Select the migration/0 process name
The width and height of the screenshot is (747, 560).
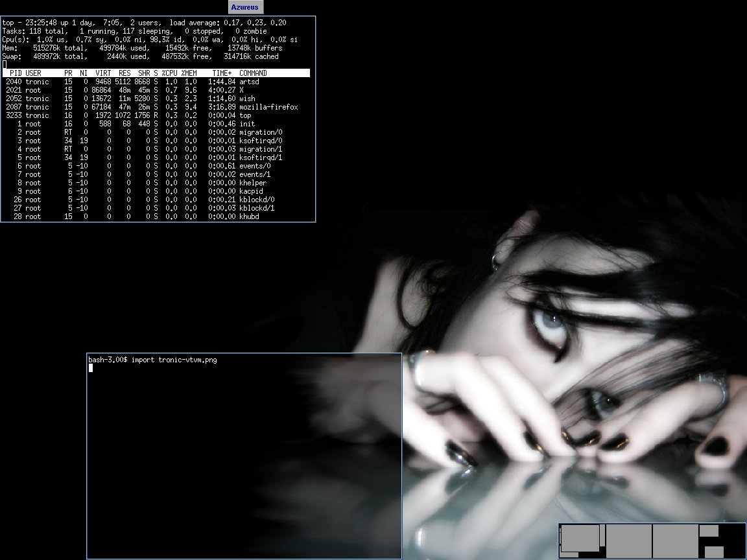pos(261,132)
